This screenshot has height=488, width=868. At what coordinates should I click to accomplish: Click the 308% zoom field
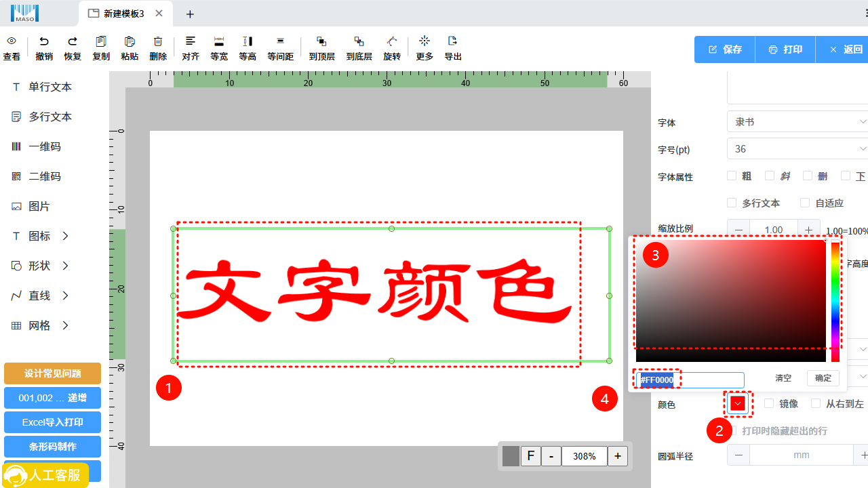584,456
